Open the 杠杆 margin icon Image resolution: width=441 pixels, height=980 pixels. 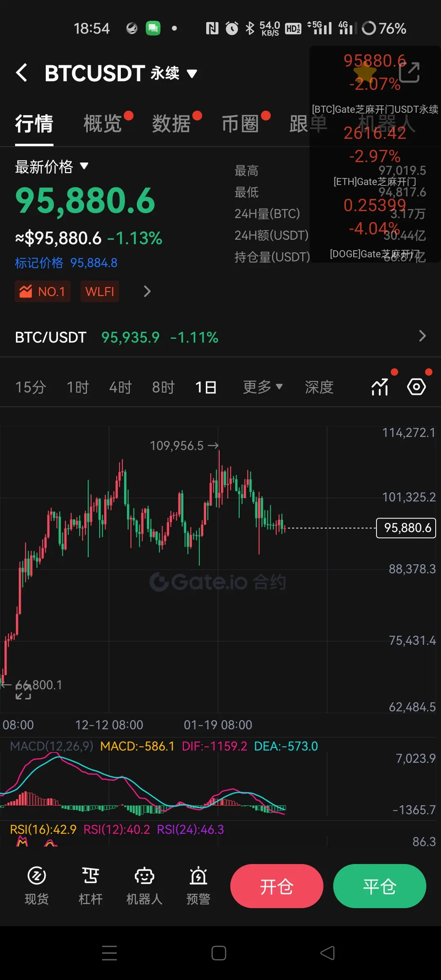(x=90, y=884)
